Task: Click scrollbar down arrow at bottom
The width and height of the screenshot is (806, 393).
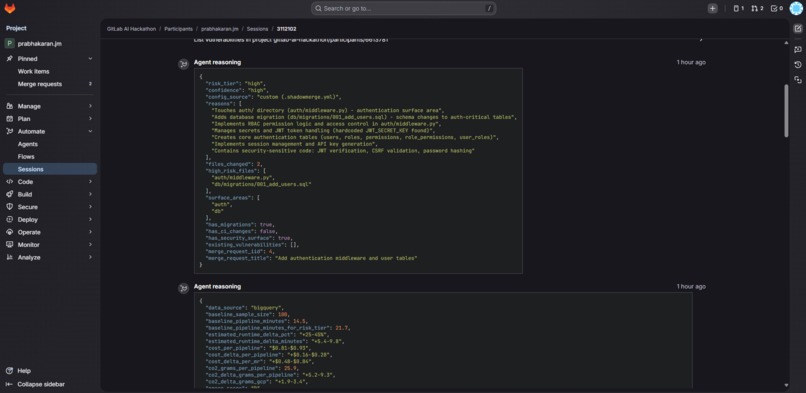Action: click(786, 385)
